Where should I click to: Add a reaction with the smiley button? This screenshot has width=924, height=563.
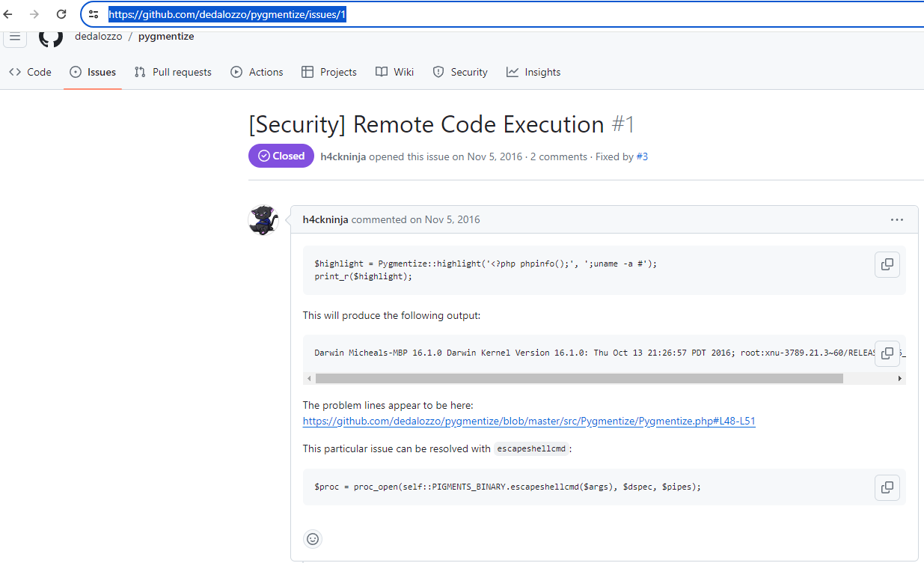(x=313, y=538)
